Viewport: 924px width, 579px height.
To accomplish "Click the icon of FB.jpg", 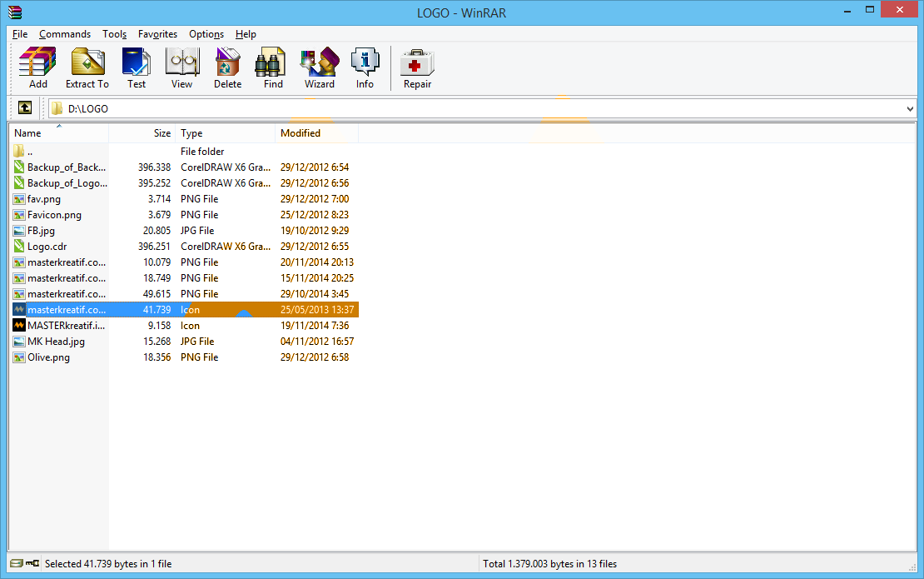I will click(19, 231).
